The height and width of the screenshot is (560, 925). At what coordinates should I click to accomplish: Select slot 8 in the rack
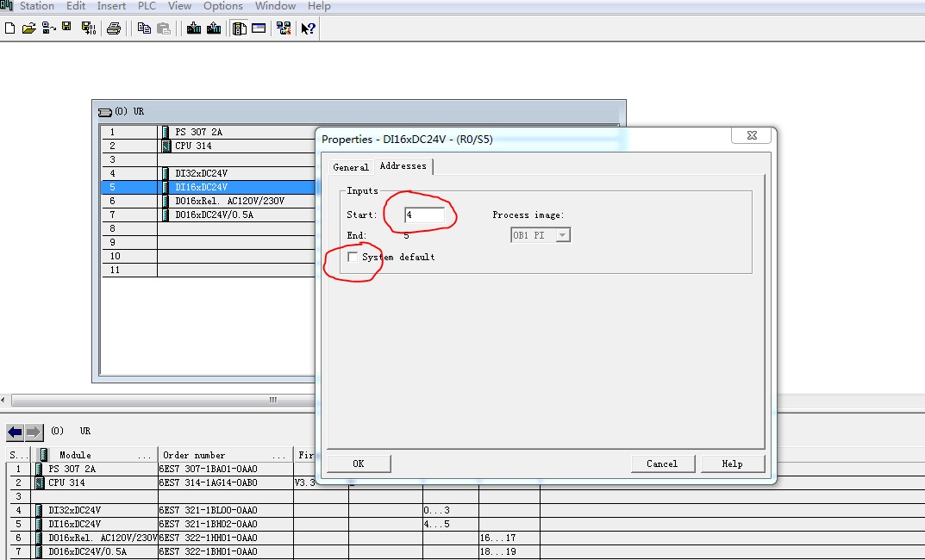click(x=209, y=228)
